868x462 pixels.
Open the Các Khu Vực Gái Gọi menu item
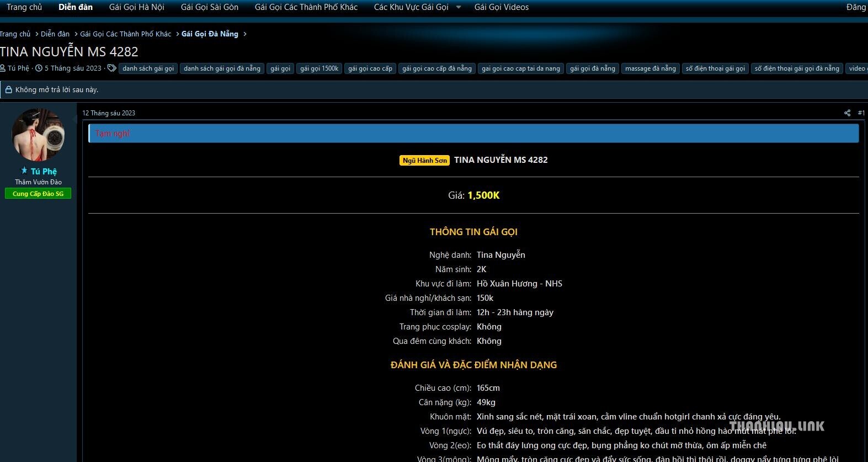411,7
